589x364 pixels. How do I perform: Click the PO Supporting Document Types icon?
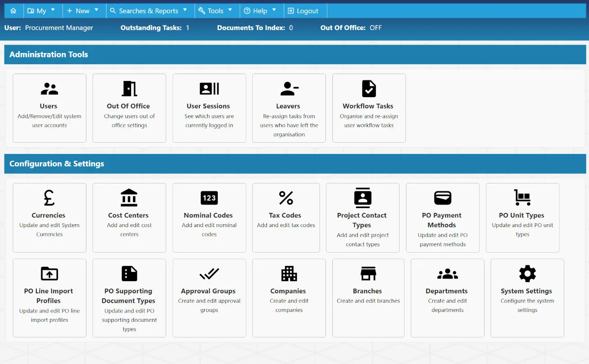click(x=129, y=273)
